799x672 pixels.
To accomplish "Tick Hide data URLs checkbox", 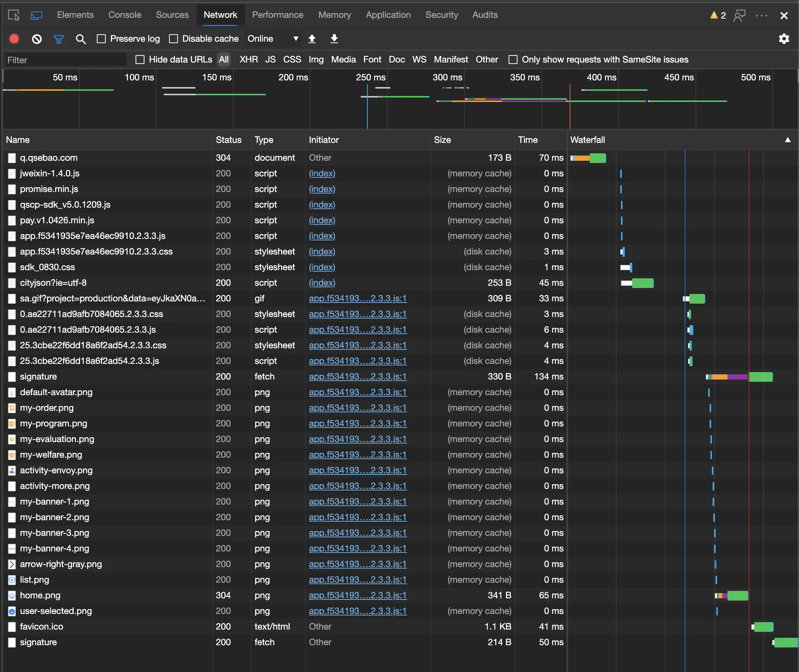I will 140,60.
